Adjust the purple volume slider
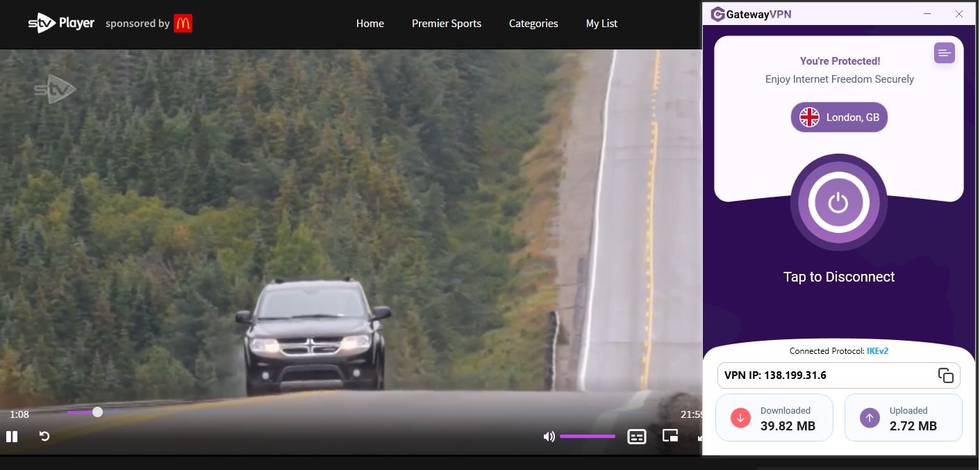This screenshot has height=470, width=980. pos(587,436)
